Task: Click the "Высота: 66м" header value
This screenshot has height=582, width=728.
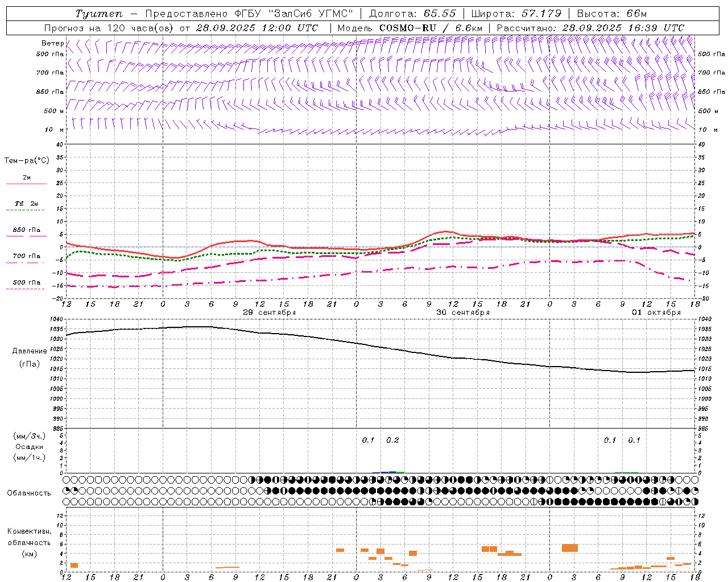Action: [x=612, y=14]
